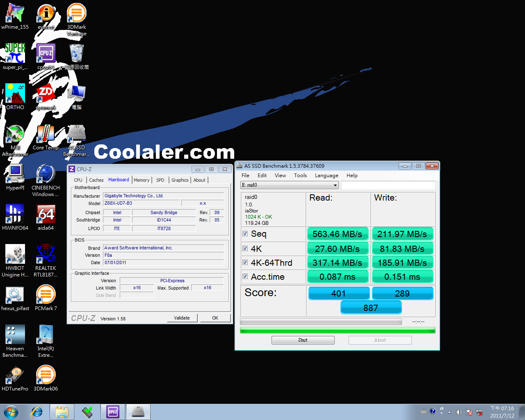
Task: Select REALTEK RTL8187 desktop icon
Action: pos(46,261)
